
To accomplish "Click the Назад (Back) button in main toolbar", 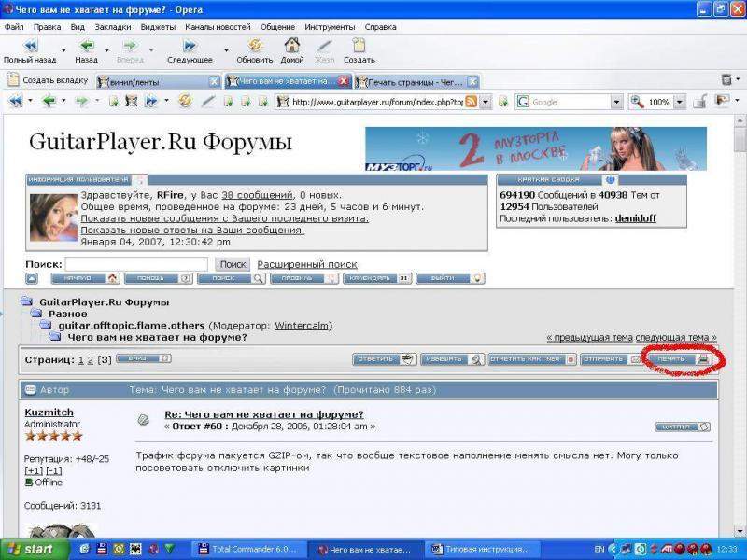I will point(86,51).
